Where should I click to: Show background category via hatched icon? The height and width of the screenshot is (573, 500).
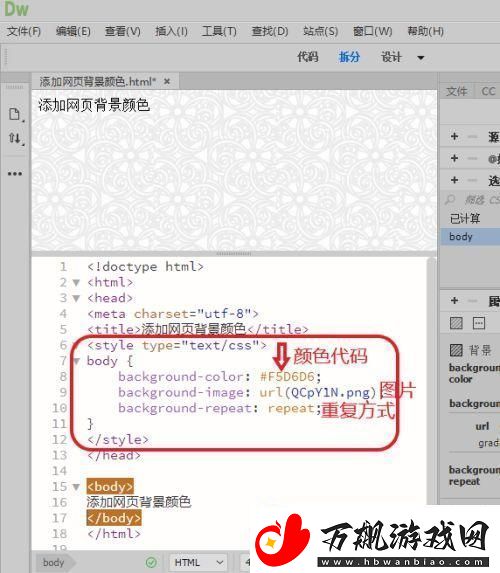coord(456,323)
